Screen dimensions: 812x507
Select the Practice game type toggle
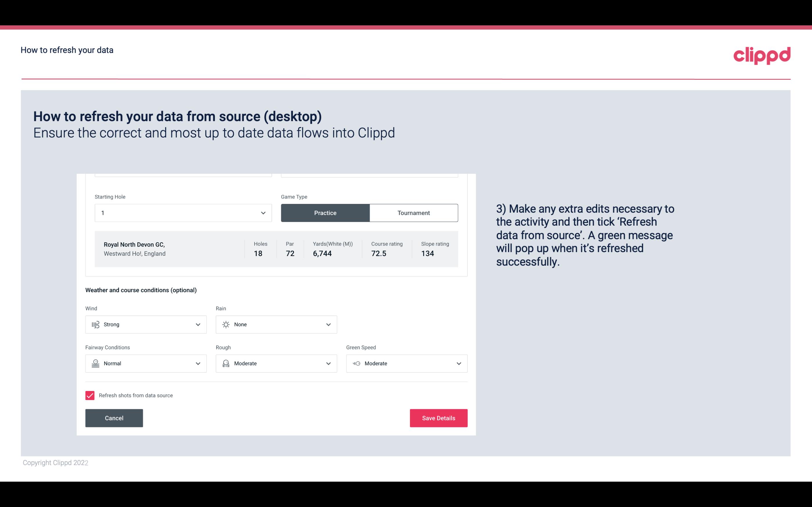(325, 213)
